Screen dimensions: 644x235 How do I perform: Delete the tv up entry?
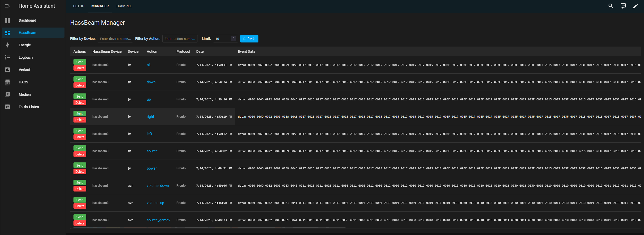[x=80, y=103]
